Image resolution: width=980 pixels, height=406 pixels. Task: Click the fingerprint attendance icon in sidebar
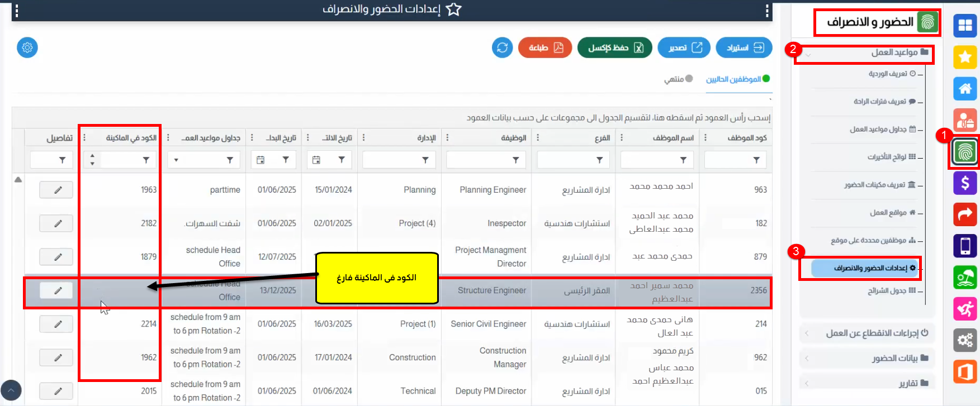tap(965, 152)
